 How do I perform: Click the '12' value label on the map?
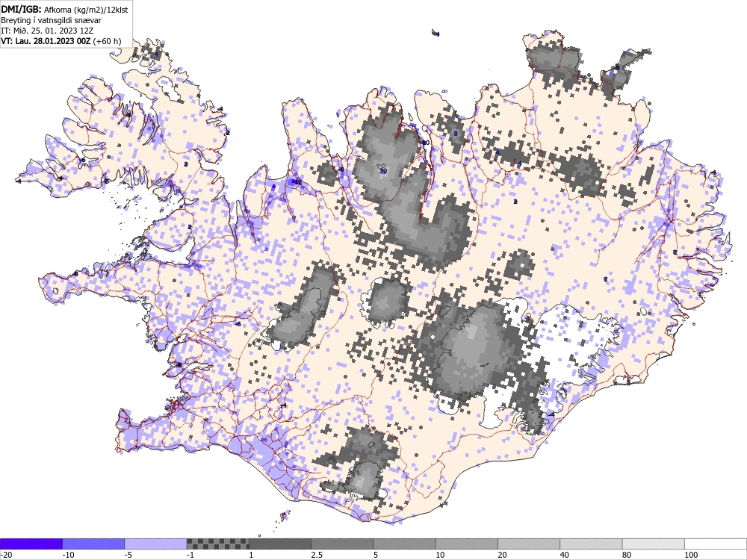click(x=298, y=182)
